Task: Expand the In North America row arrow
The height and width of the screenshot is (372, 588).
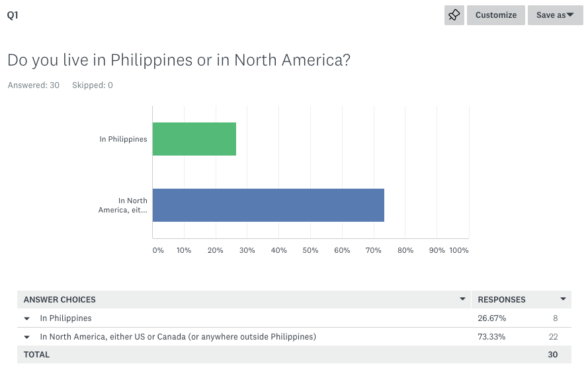Action: [x=26, y=337]
